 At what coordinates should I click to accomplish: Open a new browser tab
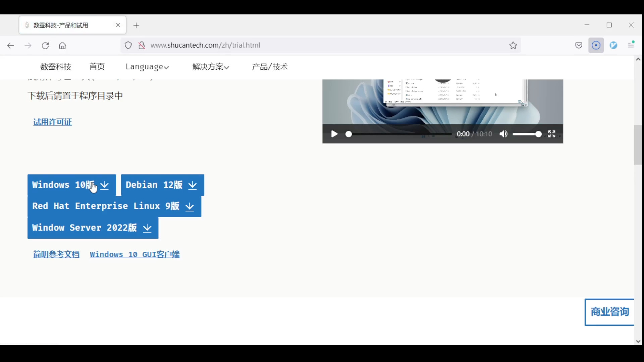[136, 25]
